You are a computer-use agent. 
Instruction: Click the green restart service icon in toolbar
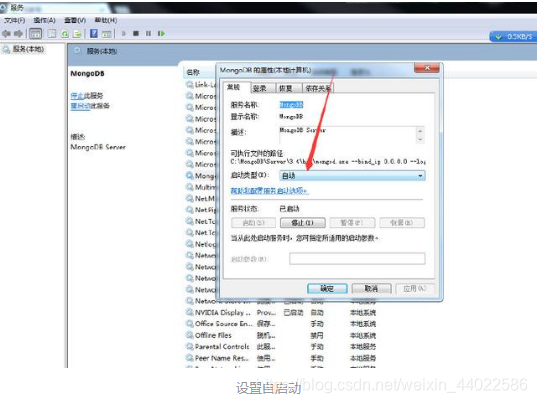coord(161,33)
